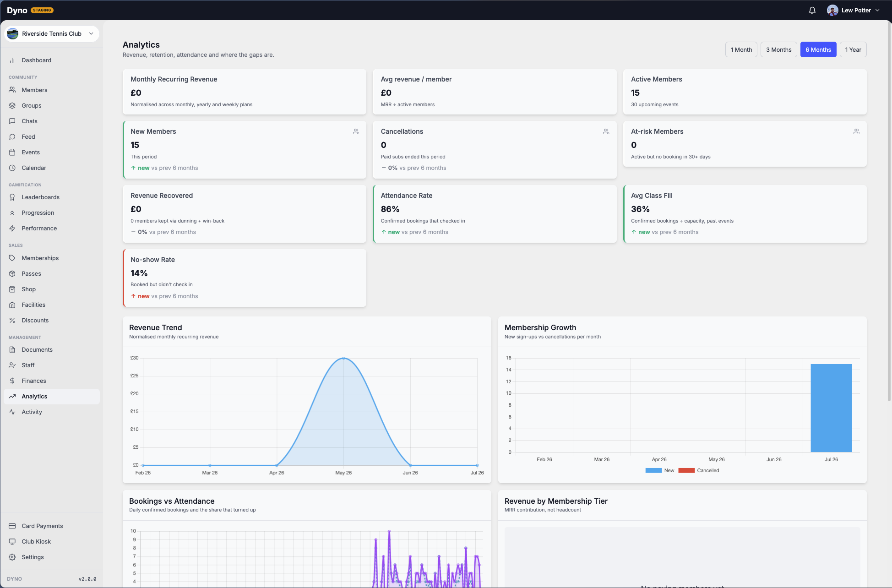Open the Memberships page label
Viewport: 892px width, 588px height.
tap(40, 258)
